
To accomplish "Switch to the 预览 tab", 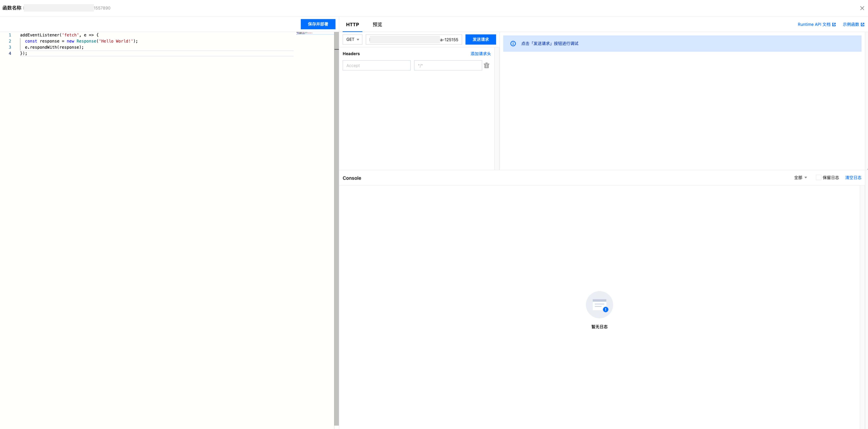I will pos(377,24).
